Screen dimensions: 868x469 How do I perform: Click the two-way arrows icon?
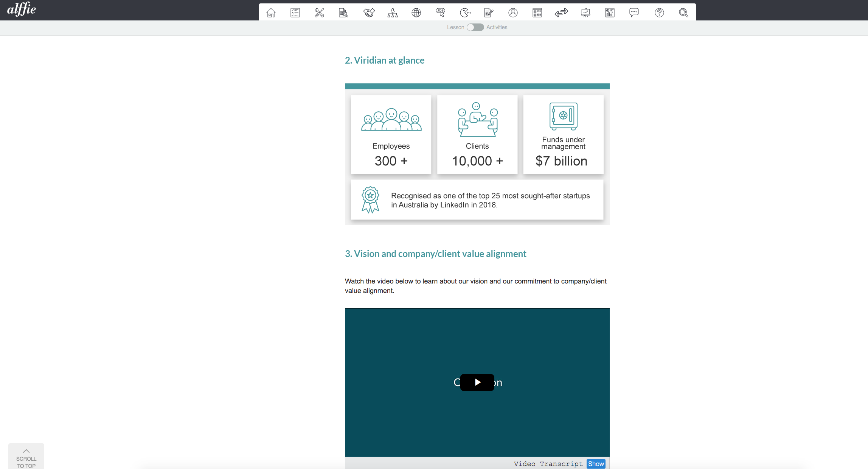[561, 13]
